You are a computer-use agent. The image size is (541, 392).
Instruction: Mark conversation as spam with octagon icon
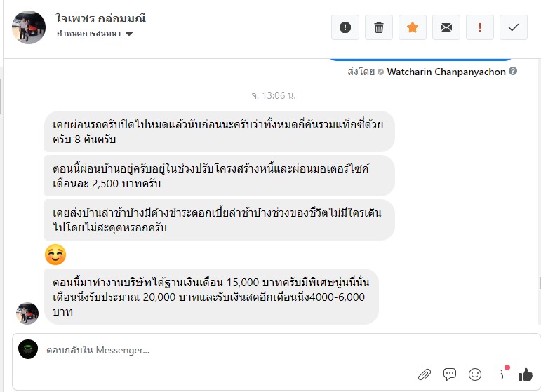(x=345, y=27)
